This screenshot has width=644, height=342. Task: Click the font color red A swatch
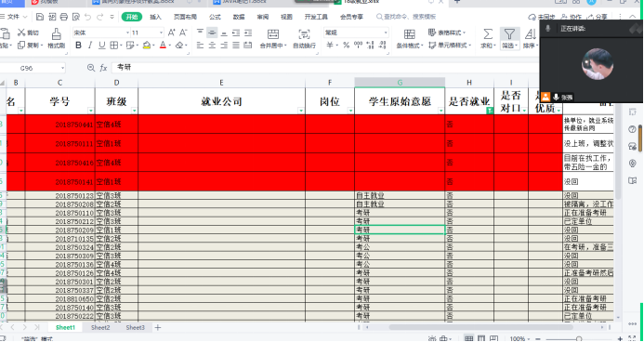pos(163,46)
